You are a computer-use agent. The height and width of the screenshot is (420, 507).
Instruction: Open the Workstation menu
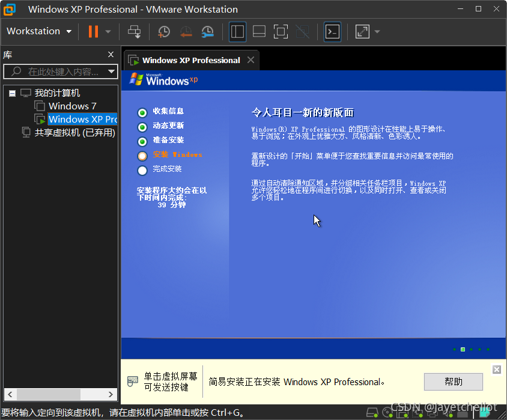[x=39, y=31]
